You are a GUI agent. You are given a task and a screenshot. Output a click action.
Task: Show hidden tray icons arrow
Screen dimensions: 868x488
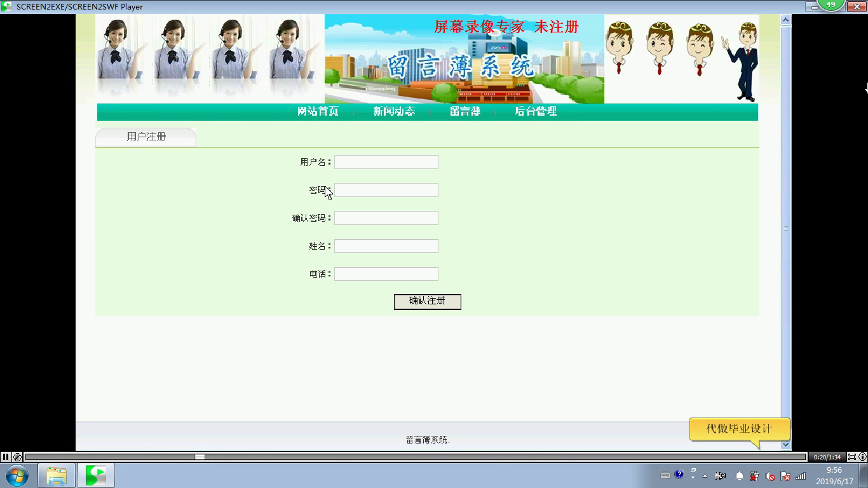pos(705,475)
